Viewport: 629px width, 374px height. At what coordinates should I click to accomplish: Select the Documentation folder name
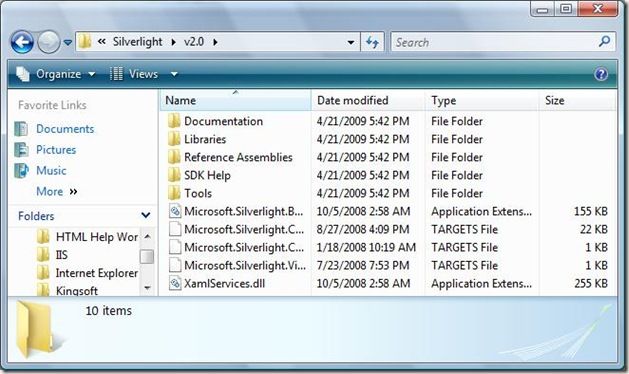tap(223, 121)
